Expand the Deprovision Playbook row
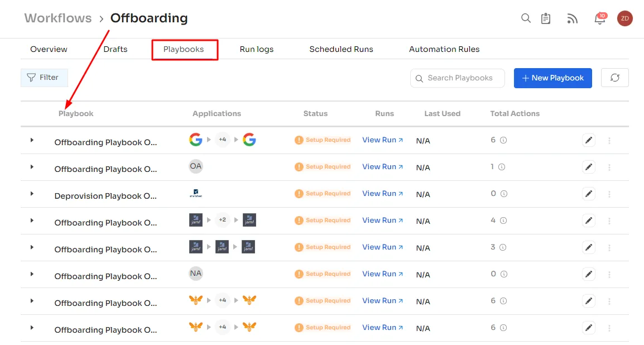The image size is (644, 345). [x=32, y=194]
